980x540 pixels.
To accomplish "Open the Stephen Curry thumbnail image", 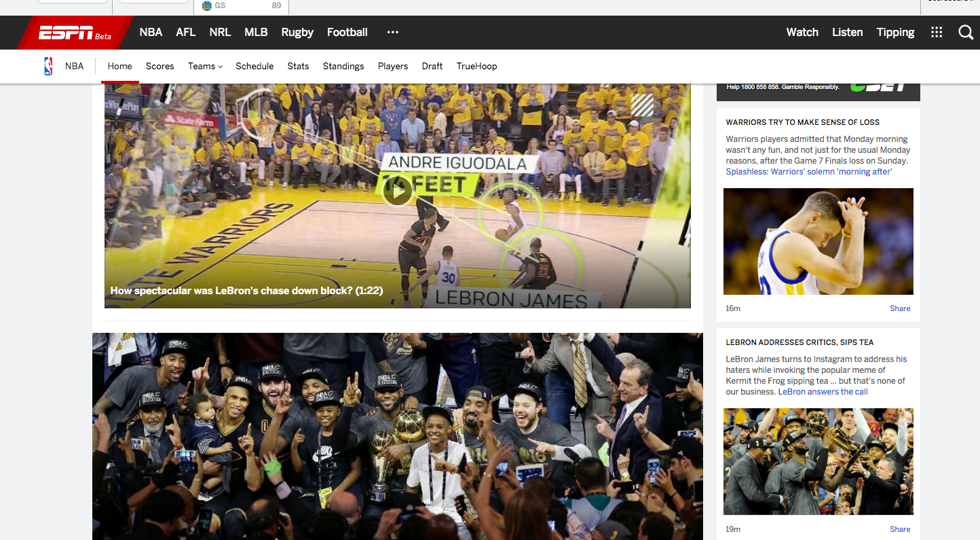I will click(x=818, y=242).
